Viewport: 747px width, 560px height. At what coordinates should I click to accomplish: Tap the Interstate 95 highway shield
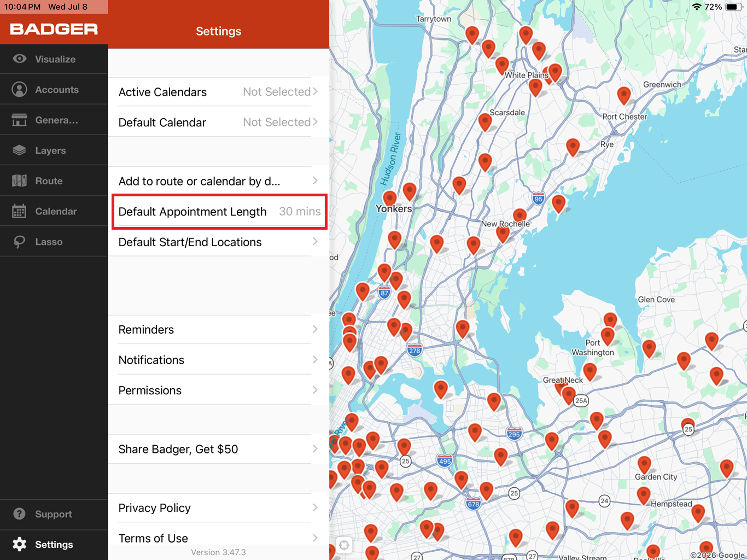(x=539, y=199)
